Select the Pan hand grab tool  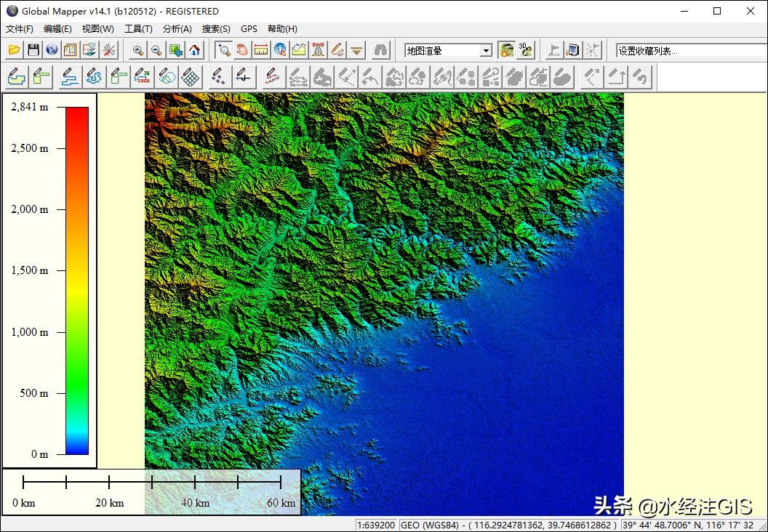point(243,50)
